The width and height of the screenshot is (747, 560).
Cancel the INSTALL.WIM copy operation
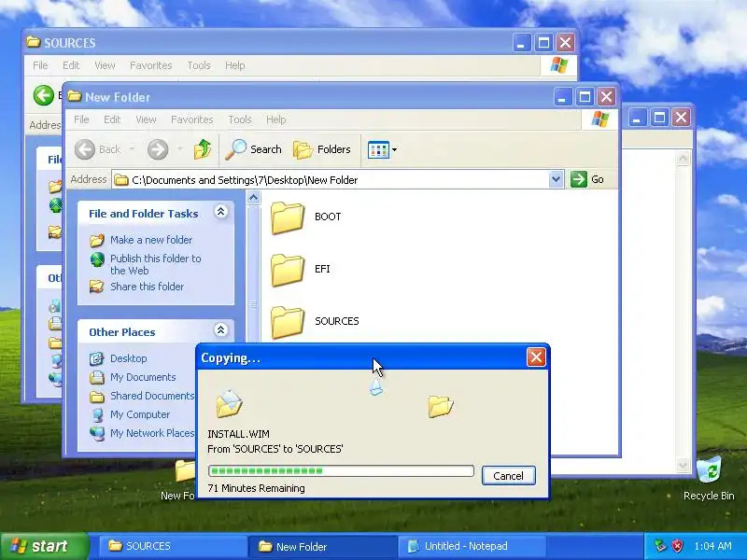(x=508, y=476)
